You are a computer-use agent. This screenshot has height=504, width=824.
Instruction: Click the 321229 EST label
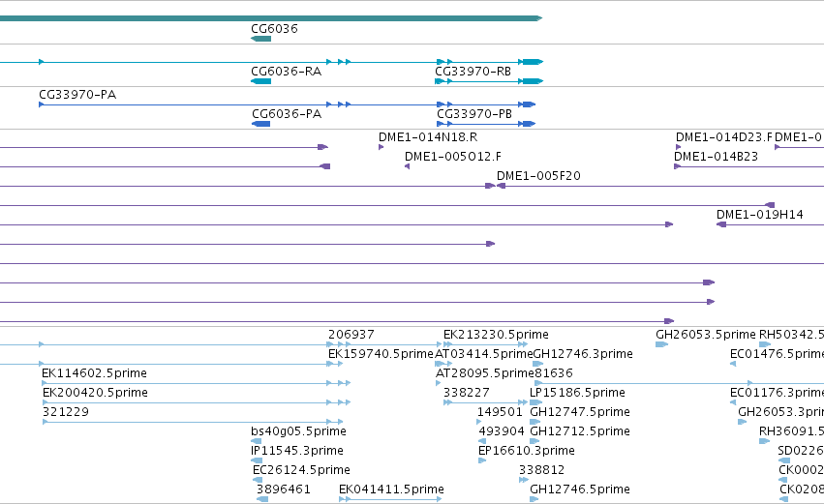(x=66, y=413)
